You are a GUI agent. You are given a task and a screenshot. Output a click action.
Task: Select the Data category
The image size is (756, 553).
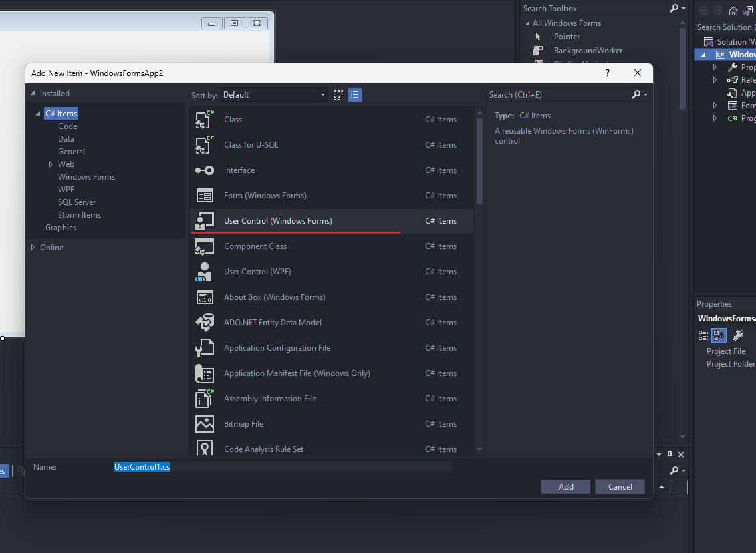click(66, 139)
